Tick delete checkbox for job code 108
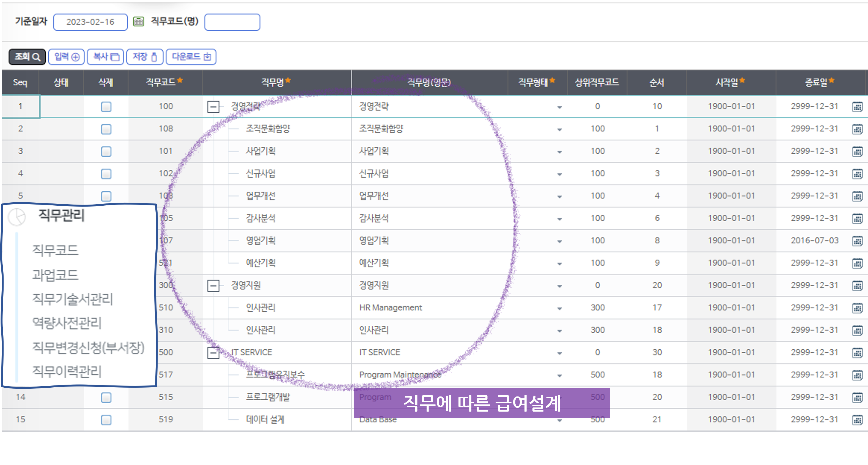868x465 pixels. [106, 129]
